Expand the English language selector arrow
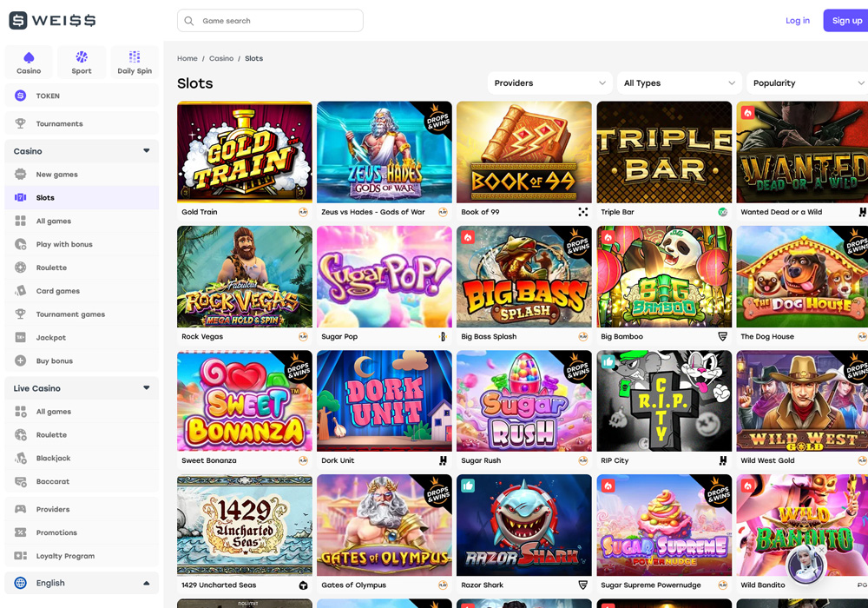The width and height of the screenshot is (868, 608). [x=146, y=583]
